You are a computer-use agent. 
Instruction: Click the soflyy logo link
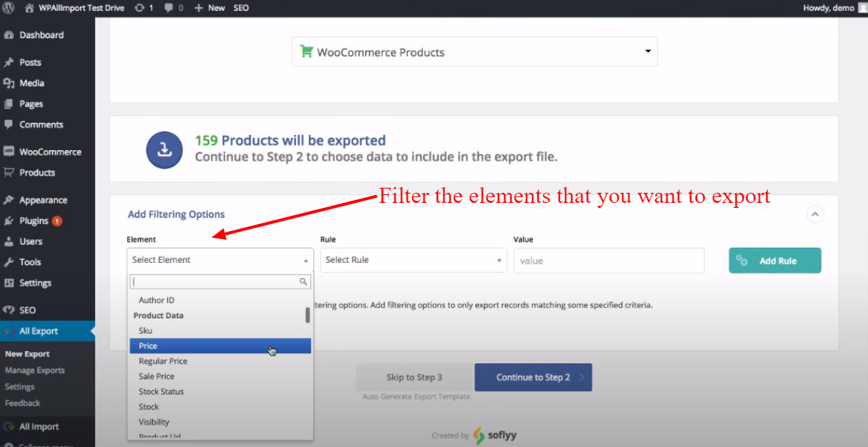[495, 435]
